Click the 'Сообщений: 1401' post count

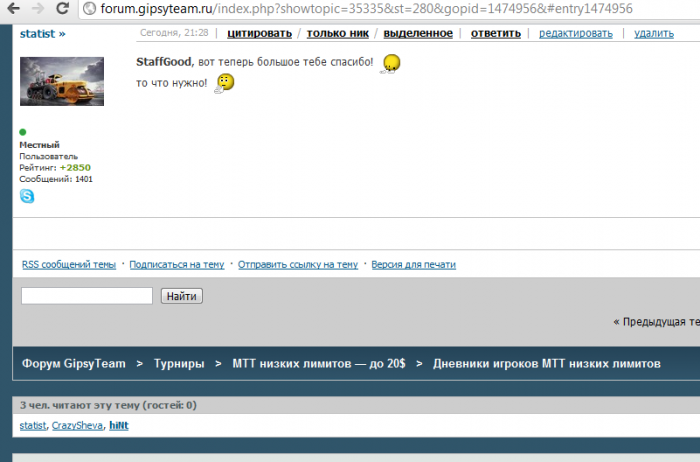[x=56, y=179]
